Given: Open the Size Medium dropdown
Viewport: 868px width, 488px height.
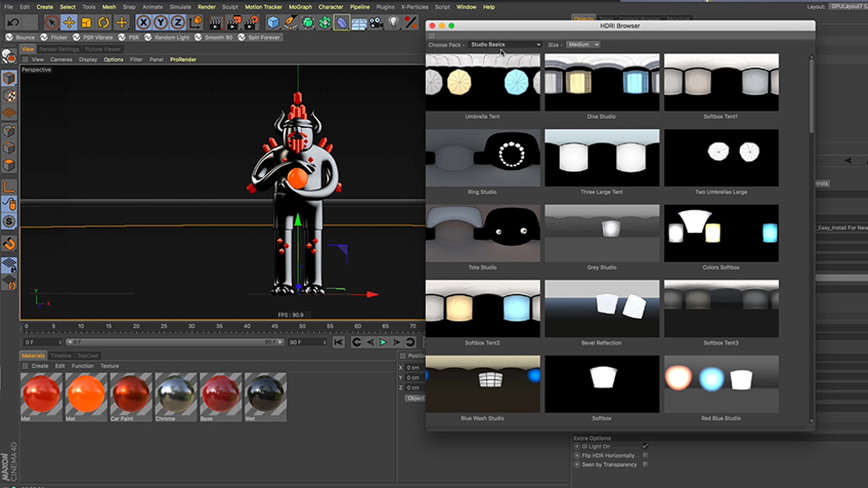Looking at the screenshot, I should pyautogui.click(x=583, y=45).
